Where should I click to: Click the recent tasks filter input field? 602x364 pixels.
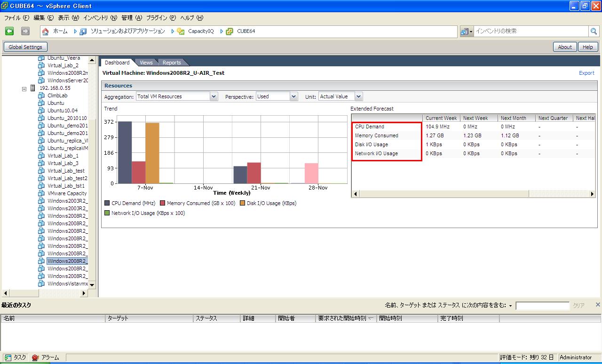[x=542, y=306]
